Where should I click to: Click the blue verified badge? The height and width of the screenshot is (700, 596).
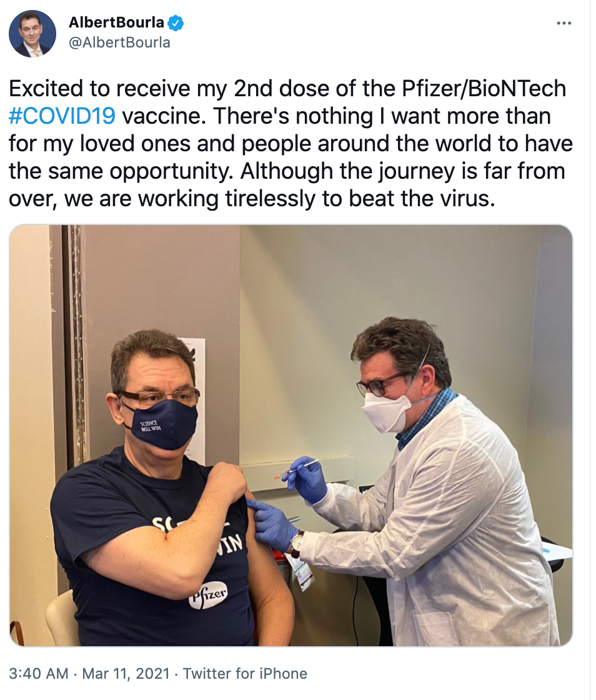coord(176,22)
